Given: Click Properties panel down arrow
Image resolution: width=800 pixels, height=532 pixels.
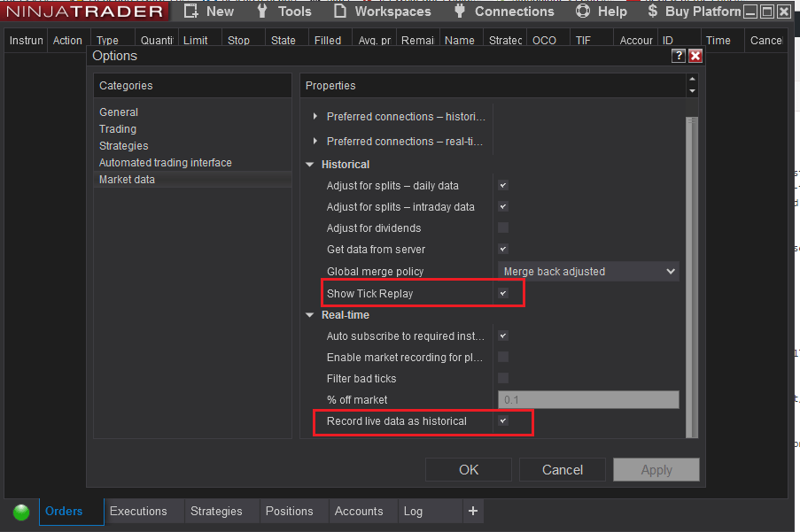Looking at the screenshot, I should [692, 91].
